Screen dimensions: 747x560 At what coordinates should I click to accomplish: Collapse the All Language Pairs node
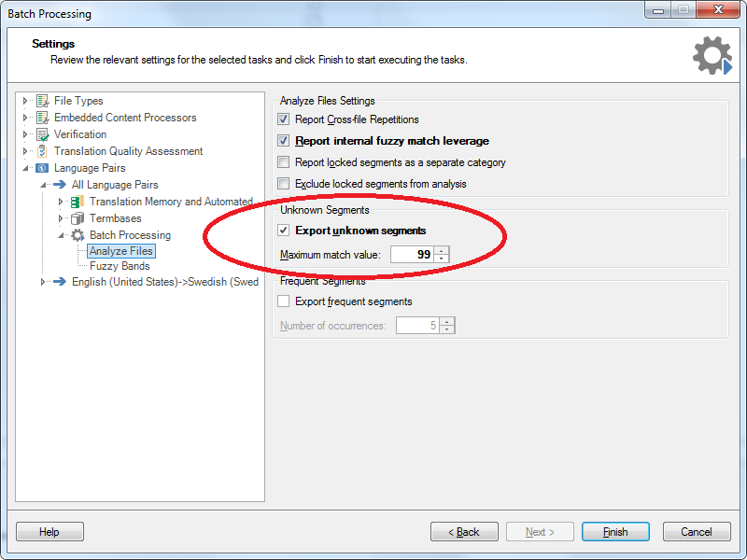pyautogui.click(x=43, y=185)
